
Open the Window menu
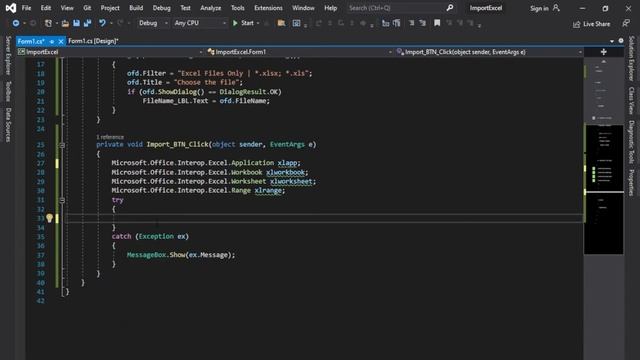click(x=303, y=8)
